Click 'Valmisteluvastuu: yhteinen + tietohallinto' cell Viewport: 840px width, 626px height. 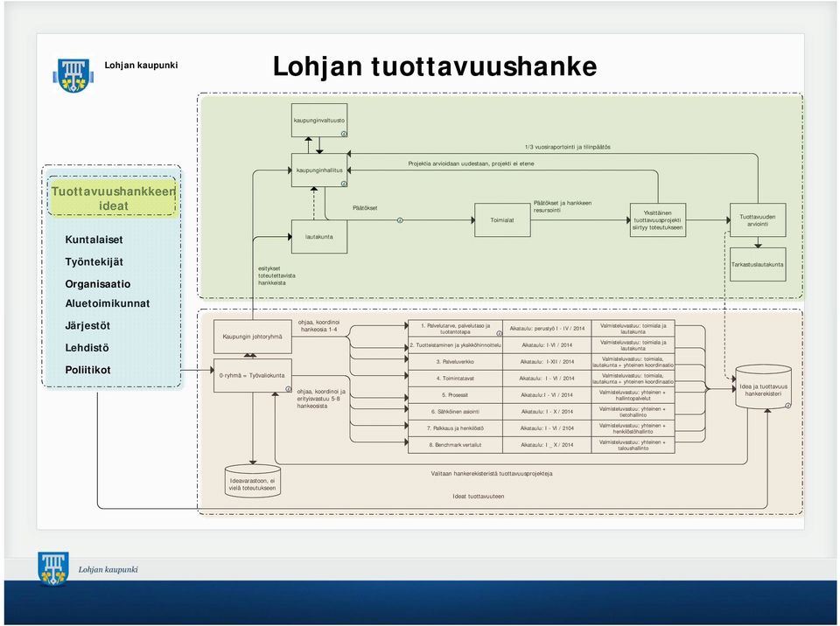coord(633,412)
